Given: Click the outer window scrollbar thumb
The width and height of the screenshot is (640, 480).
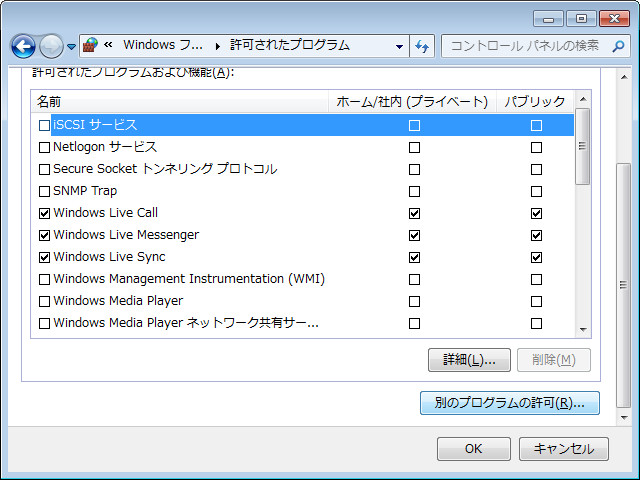Looking at the screenshot, I should (624, 285).
